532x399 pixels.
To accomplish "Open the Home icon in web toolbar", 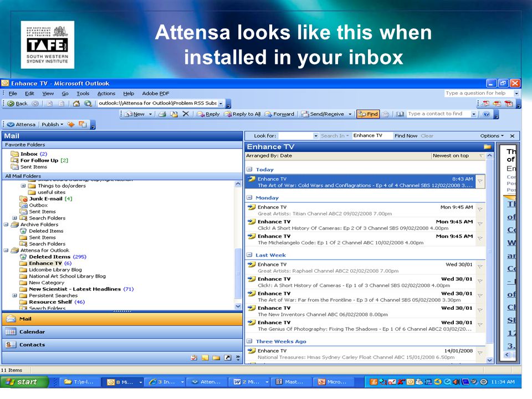I will [76, 104].
